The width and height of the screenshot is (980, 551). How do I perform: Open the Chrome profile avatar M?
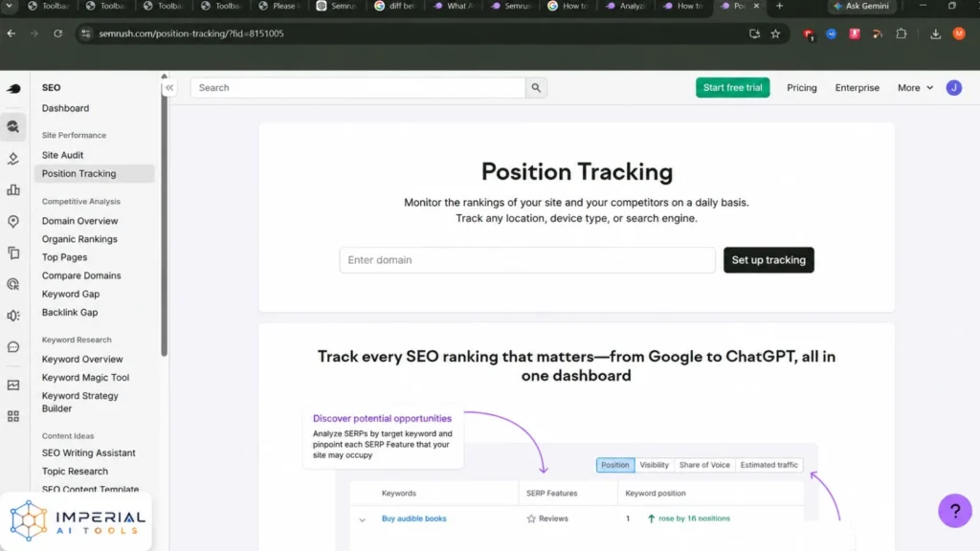959,33
